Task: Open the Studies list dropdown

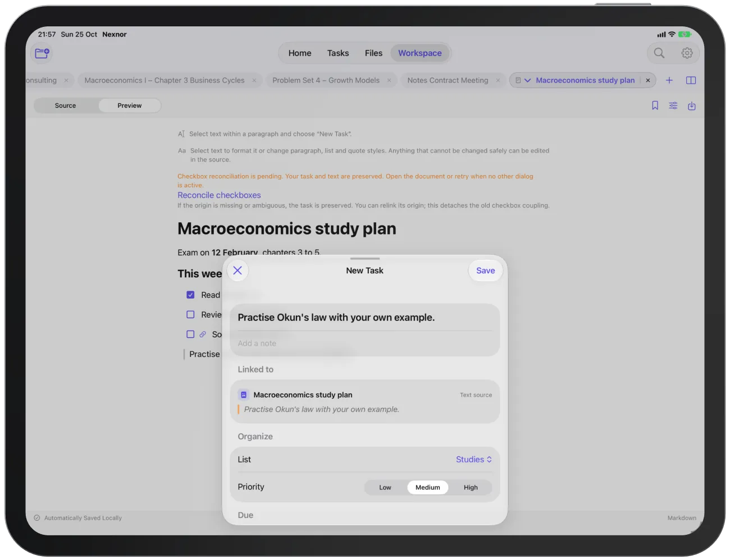Action: pyautogui.click(x=474, y=460)
